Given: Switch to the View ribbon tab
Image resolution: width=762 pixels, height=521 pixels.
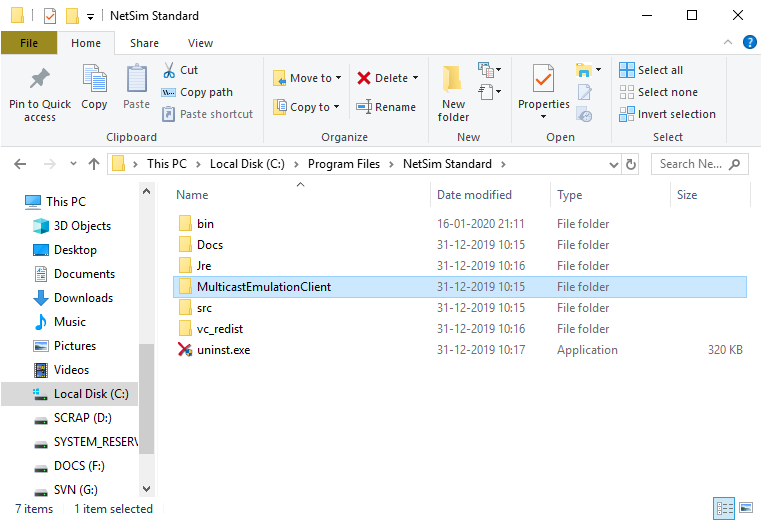Looking at the screenshot, I should click(x=200, y=43).
